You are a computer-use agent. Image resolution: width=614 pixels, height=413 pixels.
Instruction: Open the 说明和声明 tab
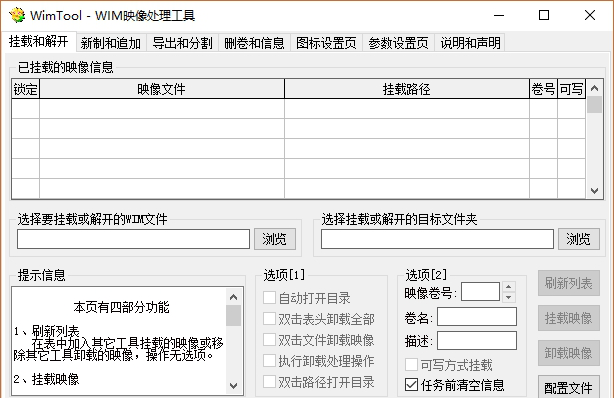coord(470,43)
